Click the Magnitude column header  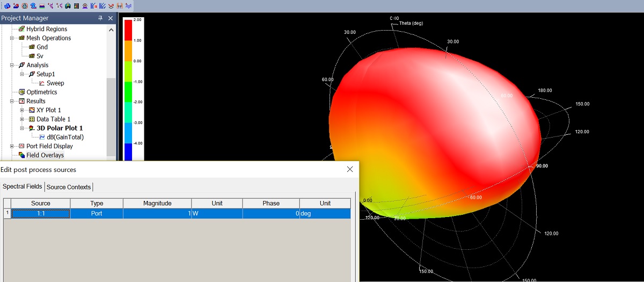tap(157, 204)
